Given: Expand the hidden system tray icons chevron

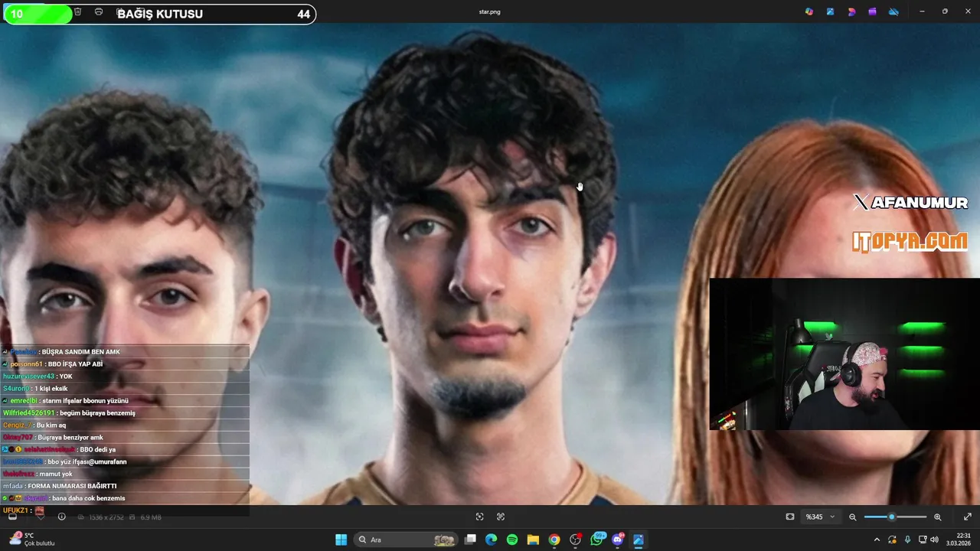Looking at the screenshot, I should tap(877, 540).
